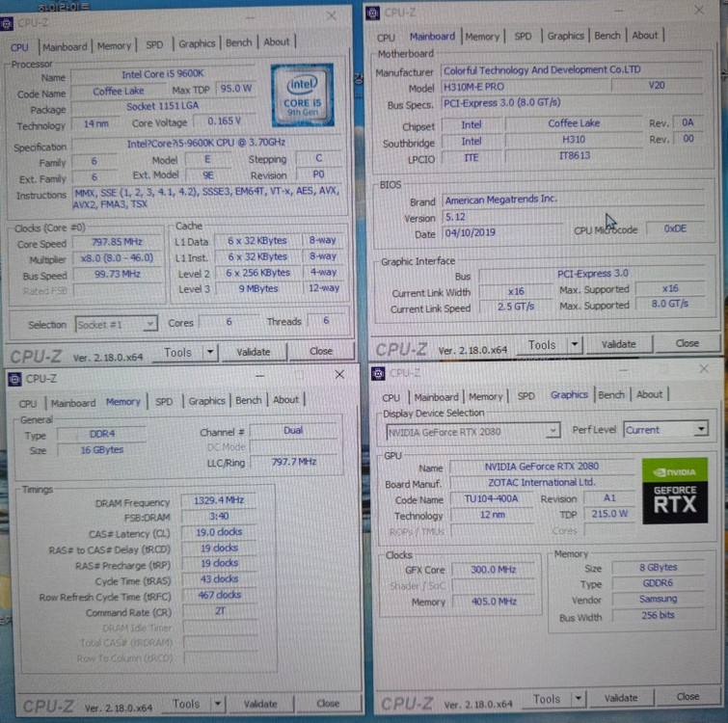Go to About tab in the Memory window
Screen dimensions: 728x723
pos(285,399)
